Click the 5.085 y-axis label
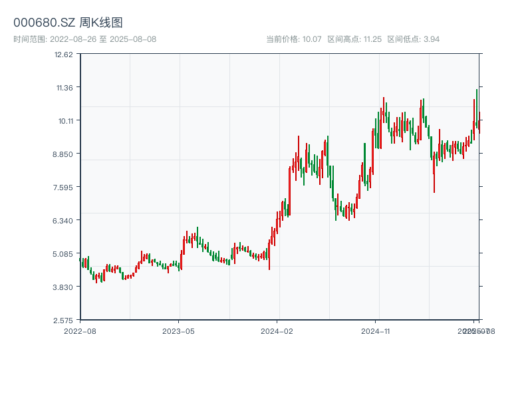The image size is (532, 399). pos(63,253)
